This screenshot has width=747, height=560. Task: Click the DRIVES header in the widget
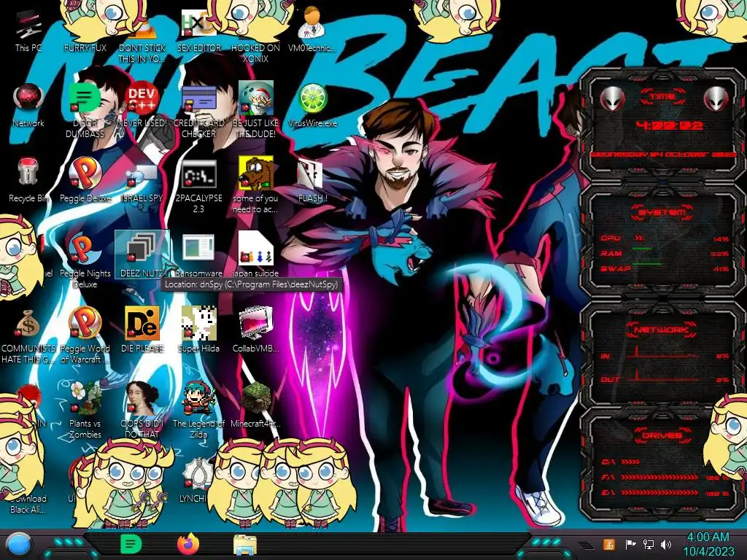[662, 435]
